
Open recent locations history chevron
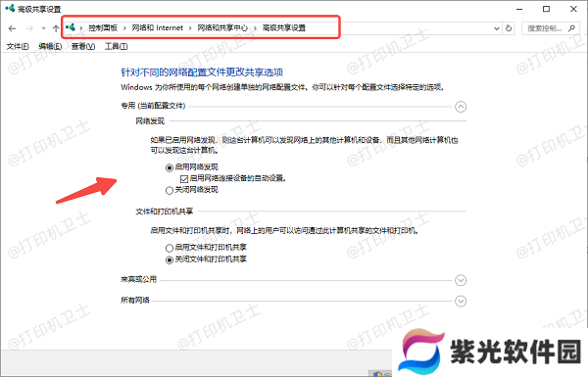(x=43, y=28)
